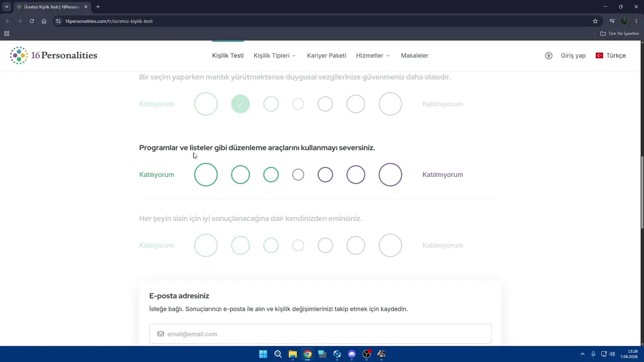This screenshot has width=644, height=362.
Task: Open Windows taskbar search
Action: tap(278, 354)
